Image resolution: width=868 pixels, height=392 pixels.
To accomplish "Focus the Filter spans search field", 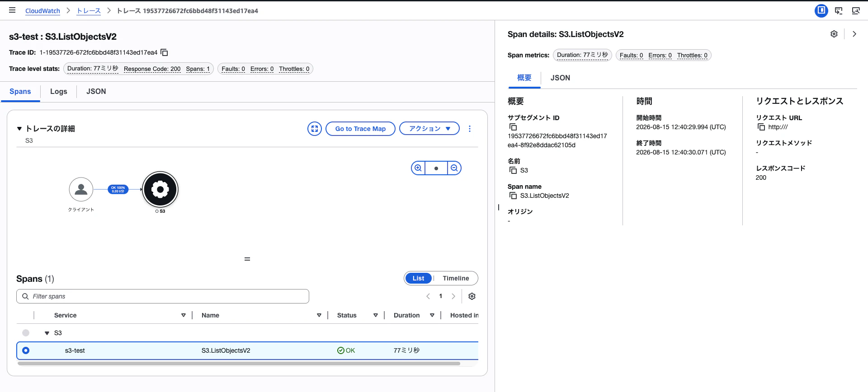I will coord(163,296).
